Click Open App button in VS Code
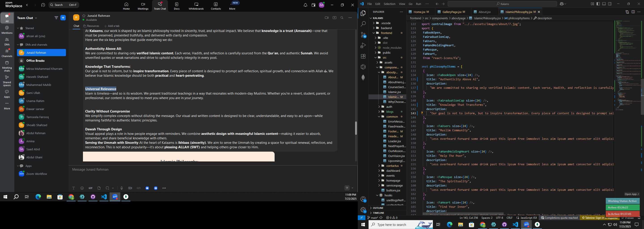Screen dimensions: 644x229 pyautogui.click(x=631, y=194)
